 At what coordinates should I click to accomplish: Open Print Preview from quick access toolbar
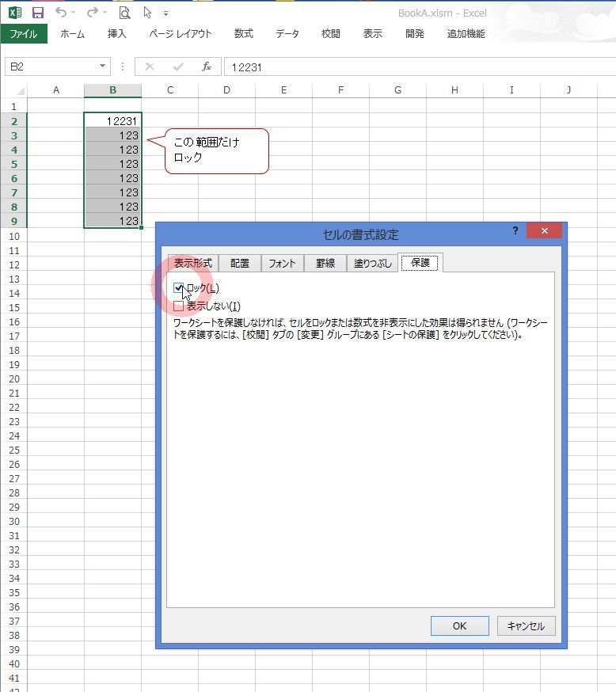pos(124,13)
